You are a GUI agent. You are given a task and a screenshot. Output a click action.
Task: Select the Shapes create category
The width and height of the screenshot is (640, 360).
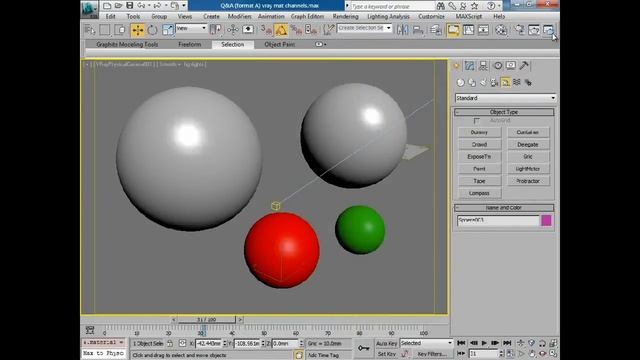[x=472, y=82]
